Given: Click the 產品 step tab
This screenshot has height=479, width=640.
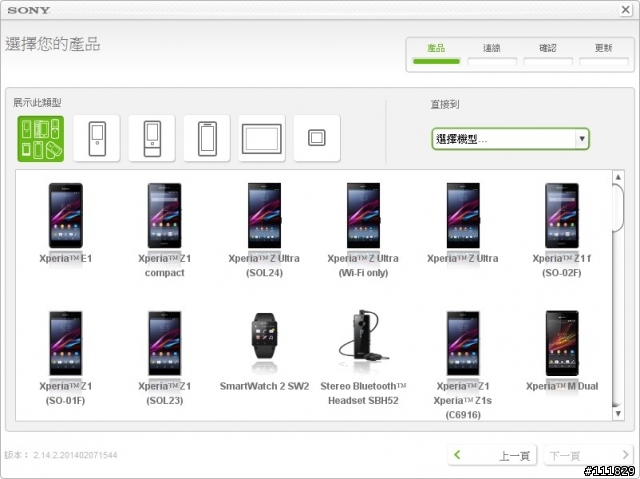Looking at the screenshot, I should [436, 54].
